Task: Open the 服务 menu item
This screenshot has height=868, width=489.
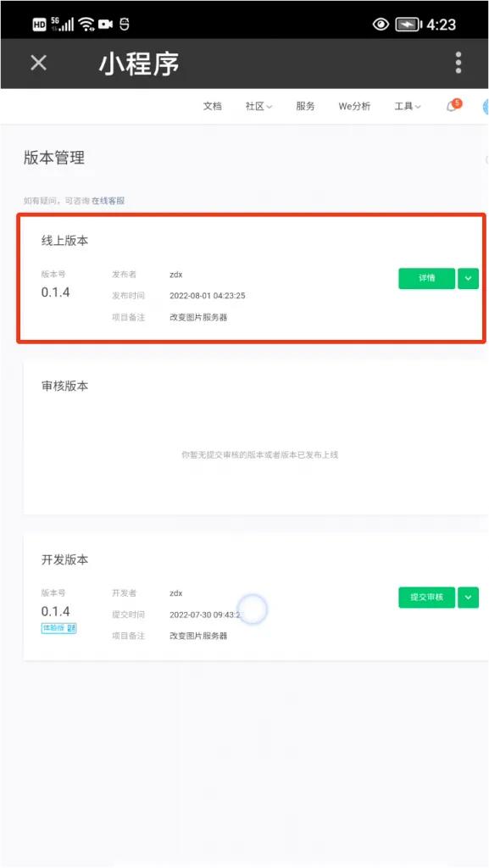Action: click(304, 106)
